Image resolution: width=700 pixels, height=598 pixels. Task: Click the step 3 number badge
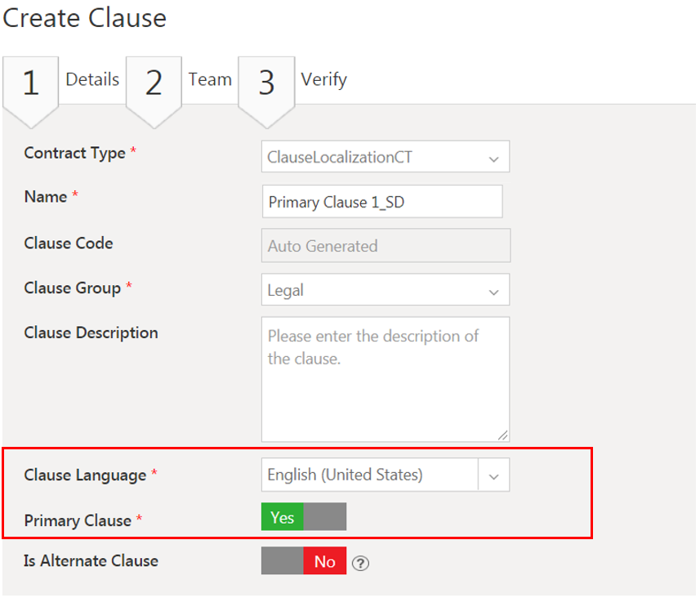coord(266,84)
